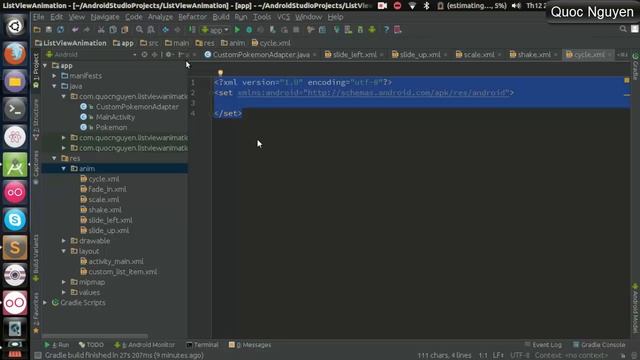
Task: Launch Firefox from the Ubuntu dock
Action: click(15, 54)
